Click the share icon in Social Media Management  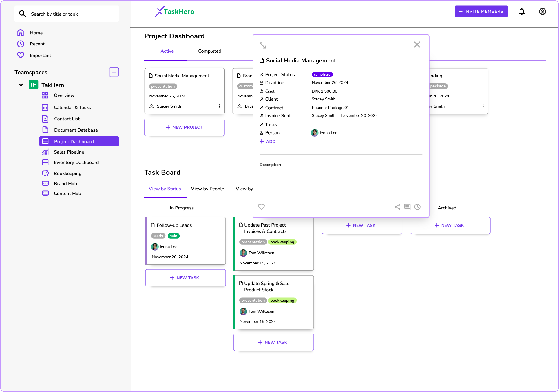(398, 207)
